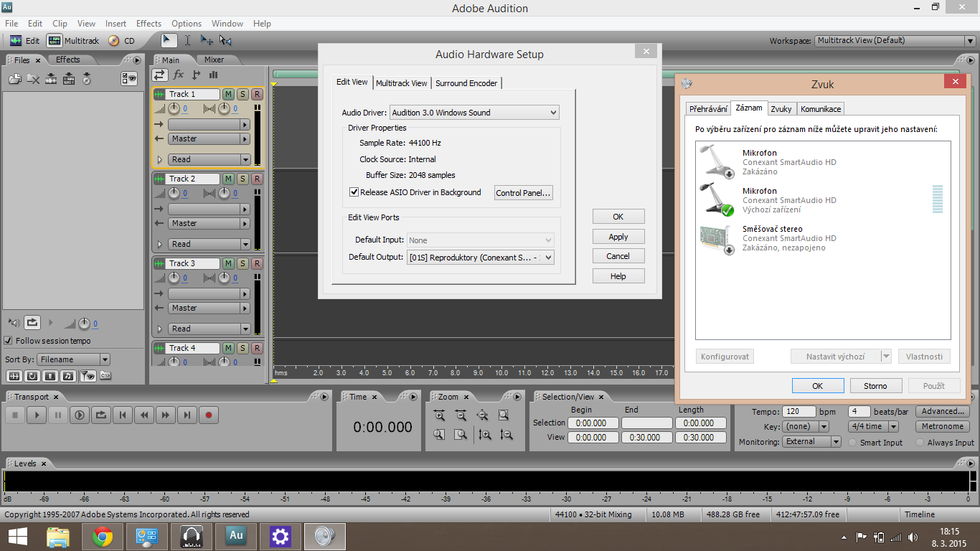
Task: Open Google Chrome from the taskbar
Action: tap(103, 536)
